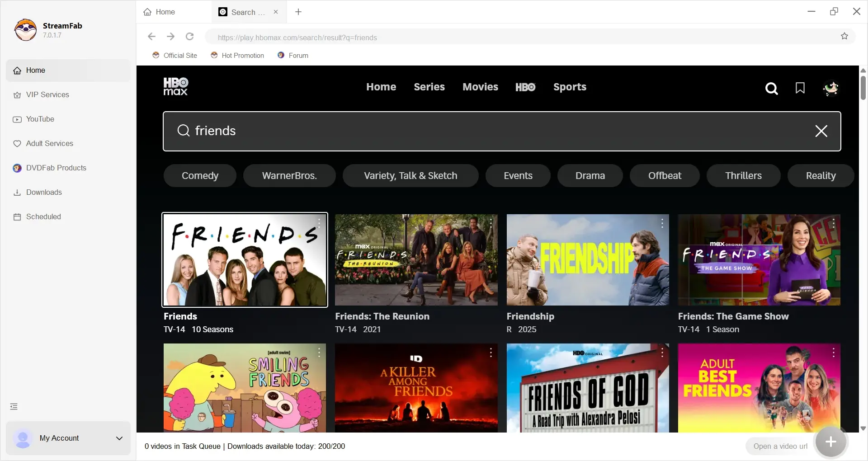Open a new tab with the plus icon
The height and width of the screenshot is (461, 868).
[x=298, y=12]
